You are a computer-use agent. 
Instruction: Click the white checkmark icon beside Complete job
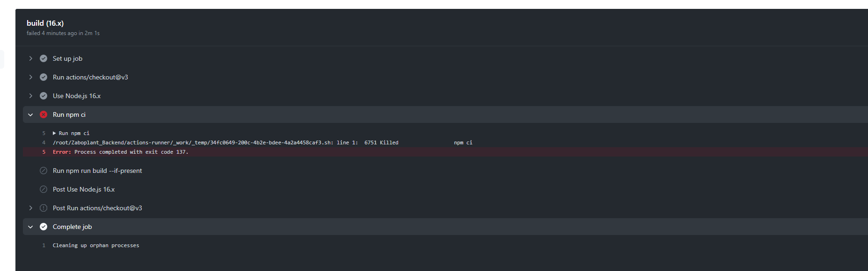pos(43,227)
